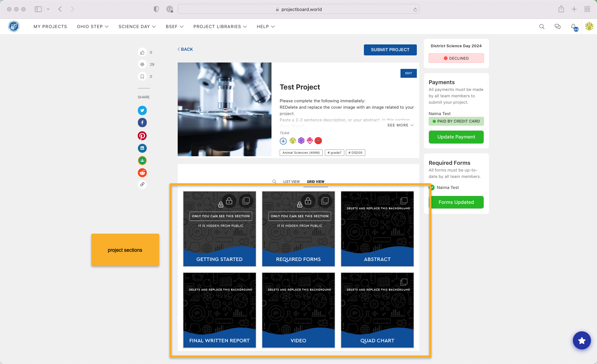Click the blue star floating button

coord(582,341)
